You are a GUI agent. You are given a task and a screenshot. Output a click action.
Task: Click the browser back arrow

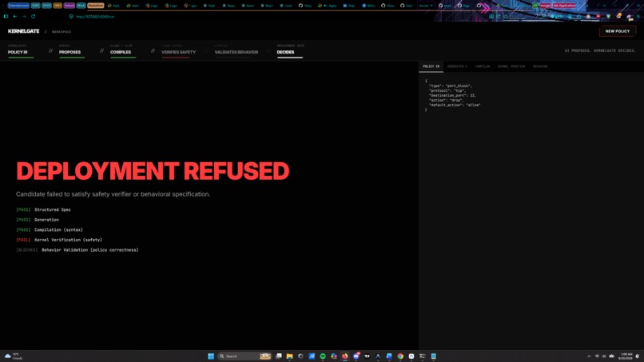tap(15, 17)
